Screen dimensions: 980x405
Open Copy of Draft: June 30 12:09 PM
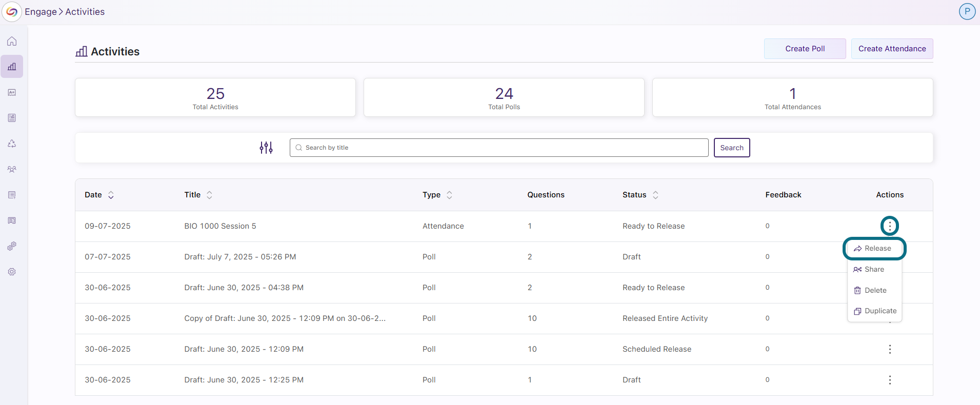click(285, 318)
